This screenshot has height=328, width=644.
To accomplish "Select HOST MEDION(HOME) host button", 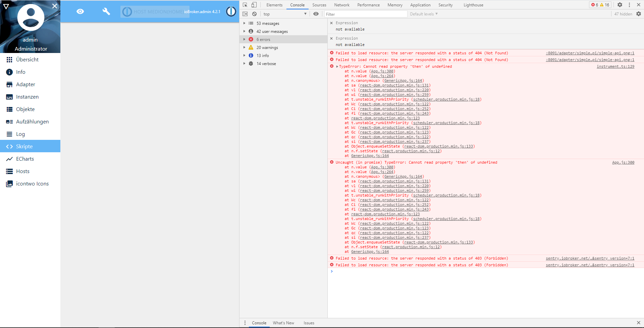I will pyautogui.click(x=155, y=12).
